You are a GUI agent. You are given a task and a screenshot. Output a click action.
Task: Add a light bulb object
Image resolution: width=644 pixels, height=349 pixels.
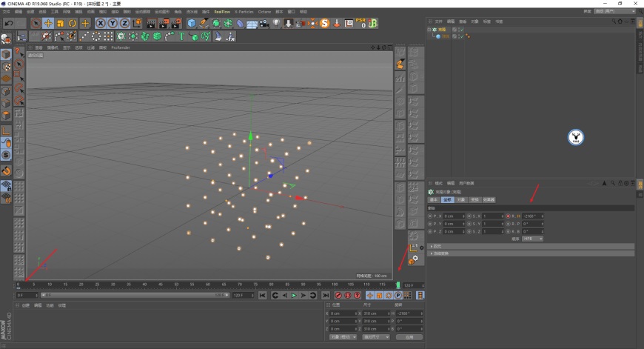pos(276,24)
